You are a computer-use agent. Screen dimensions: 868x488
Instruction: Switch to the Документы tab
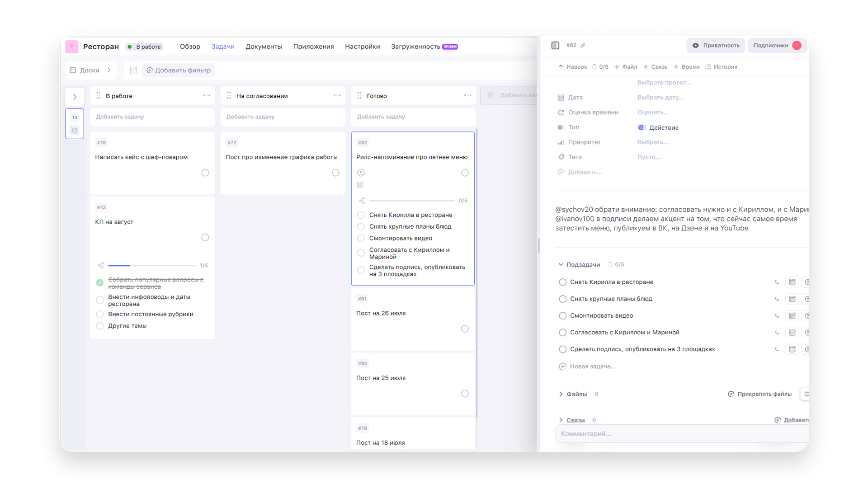[x=264, y=47]
